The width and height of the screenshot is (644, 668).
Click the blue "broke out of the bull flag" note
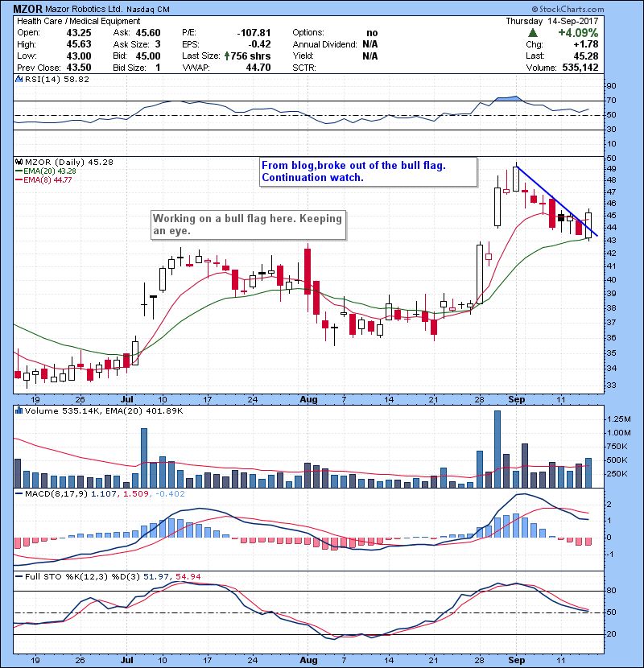(368, 171)
